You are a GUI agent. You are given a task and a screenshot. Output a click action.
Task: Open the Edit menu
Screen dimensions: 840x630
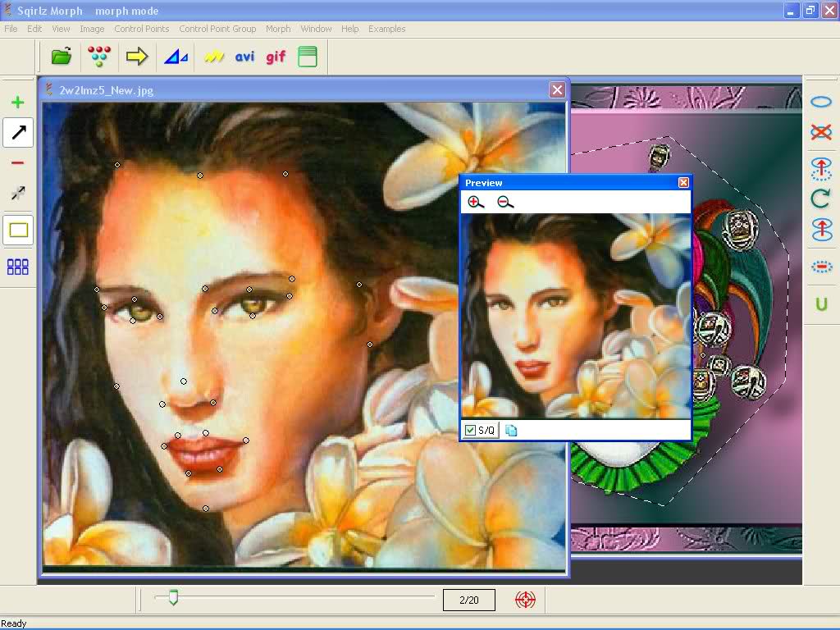coord(34,29)
